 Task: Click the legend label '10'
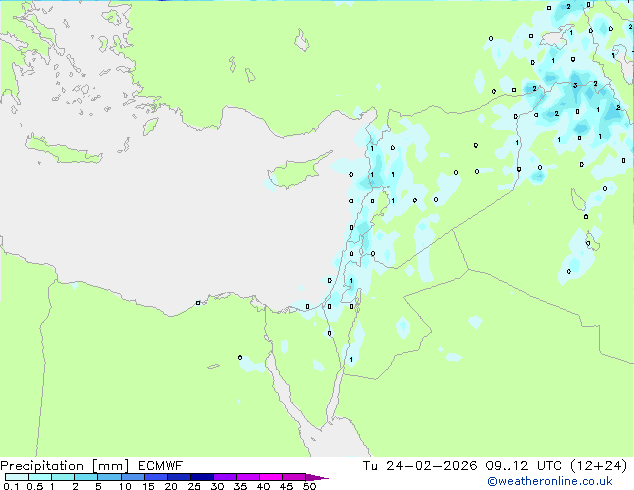pyautogui.click(x=125, y=486)
